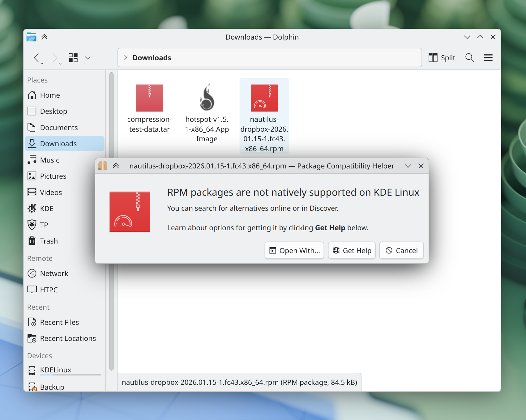Viewport: 526px width, 420px height.
Task: Choose Open With in the dialog
Action: [x=294, y=250]
